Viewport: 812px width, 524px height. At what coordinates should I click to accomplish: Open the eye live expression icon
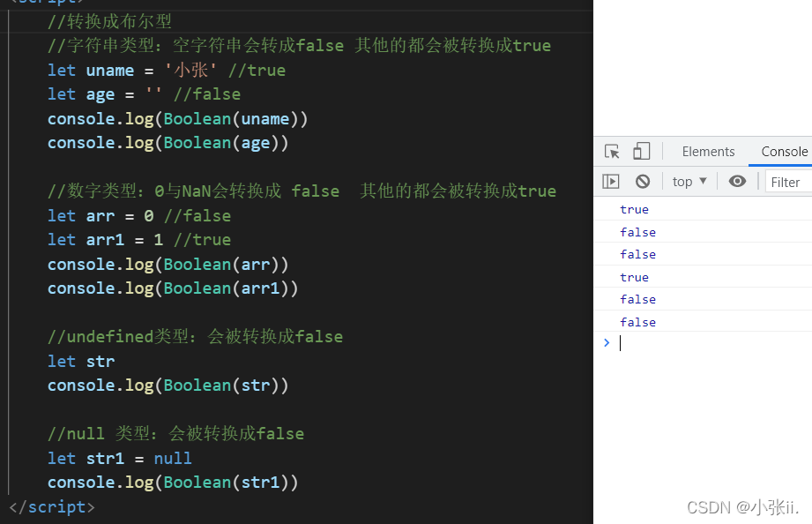(737, 182)
